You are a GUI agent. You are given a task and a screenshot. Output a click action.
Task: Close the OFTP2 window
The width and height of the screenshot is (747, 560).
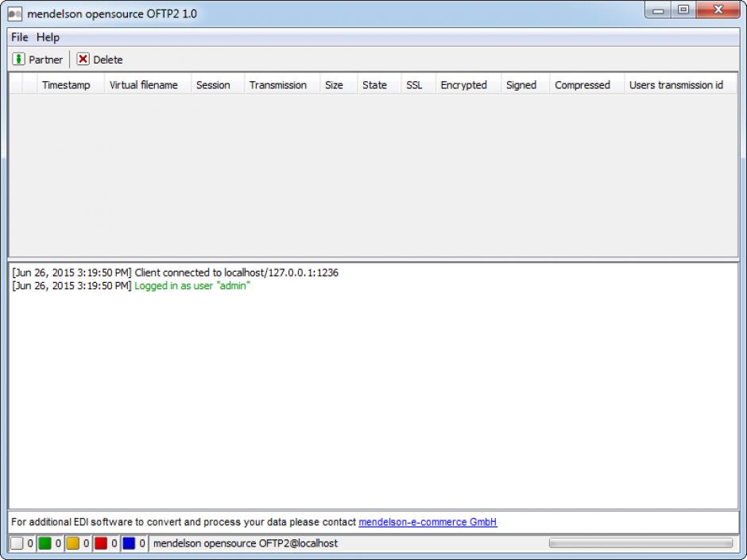tap(718, 10)
